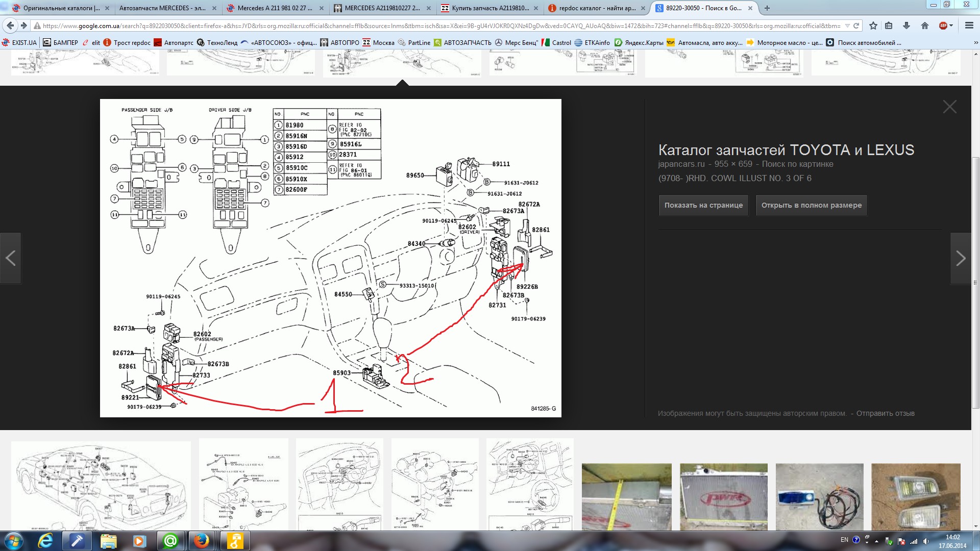Viewport: 980px width, 551px height.
Task: Reload the page with the refresh icon
Action: pyautogui.click(x=857, y=26)
